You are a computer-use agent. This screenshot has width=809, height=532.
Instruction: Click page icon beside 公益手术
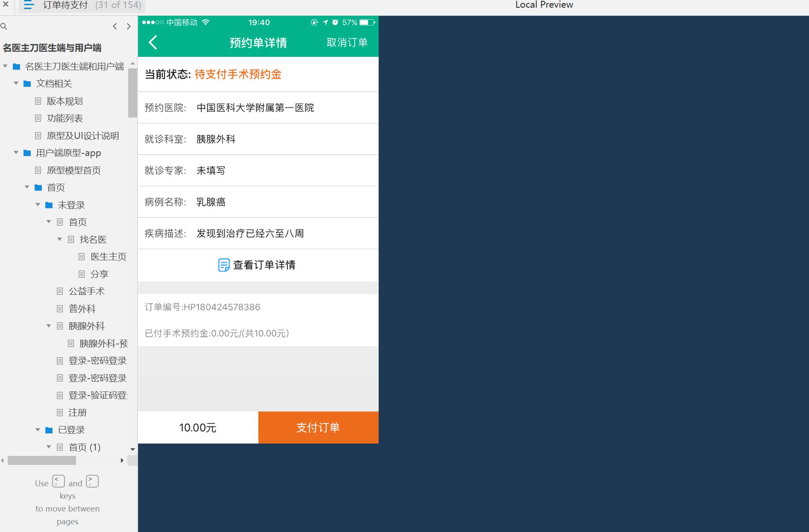(x=60, y=291)
